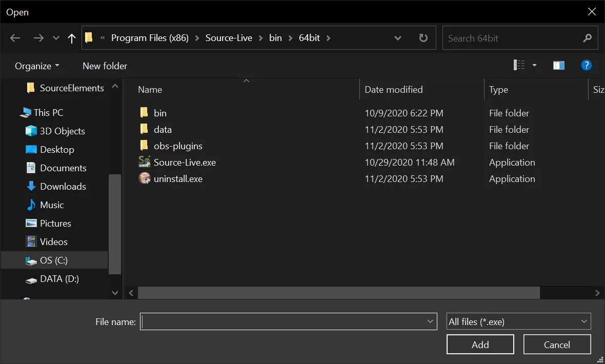Select the uninstall.exe file name
The height and width of the screenshot is (364, 605).
click(178, 179)
